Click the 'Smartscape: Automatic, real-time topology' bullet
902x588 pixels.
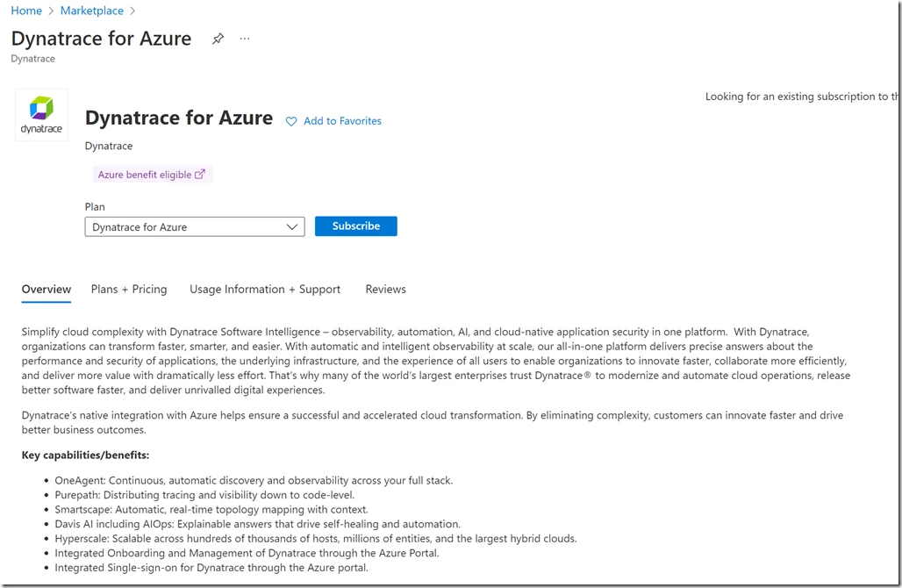211,509
